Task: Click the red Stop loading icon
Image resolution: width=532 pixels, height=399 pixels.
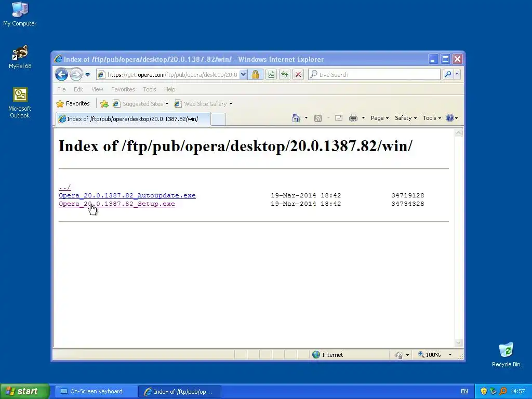Action: 298,75
